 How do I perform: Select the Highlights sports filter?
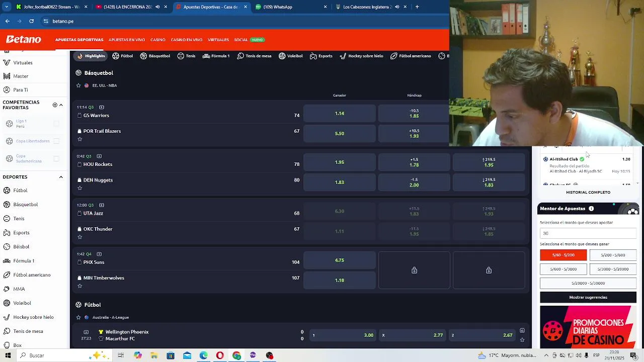click(x=91, y=56)
